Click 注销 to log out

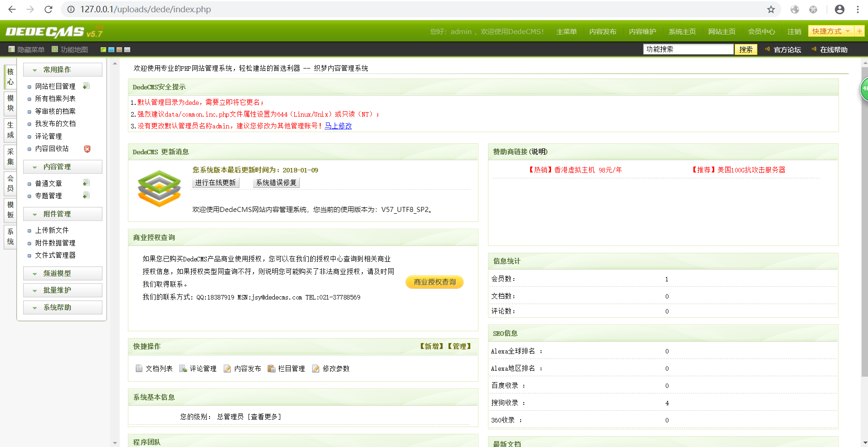tap(794, 31)
